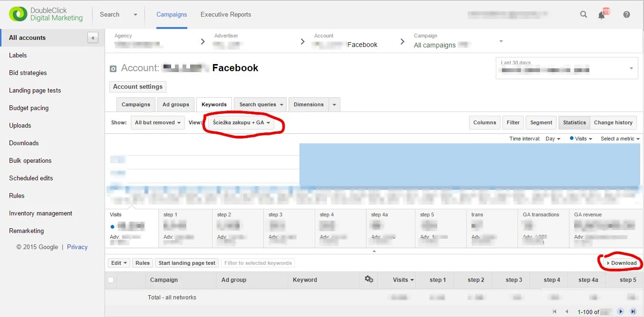The height and width of the screenshot is (317, 644).
Task: Open the help question mark icon
Action: point(626,14)
